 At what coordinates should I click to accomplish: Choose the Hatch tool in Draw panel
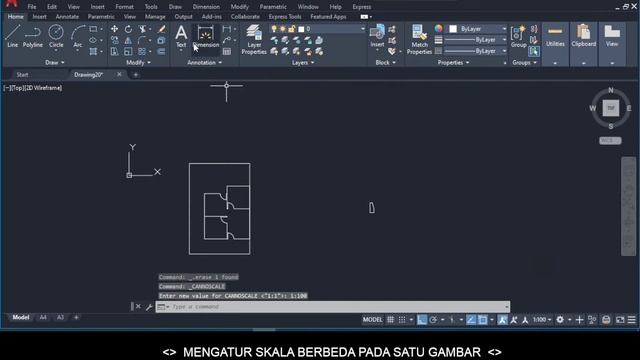click(93, 51)
